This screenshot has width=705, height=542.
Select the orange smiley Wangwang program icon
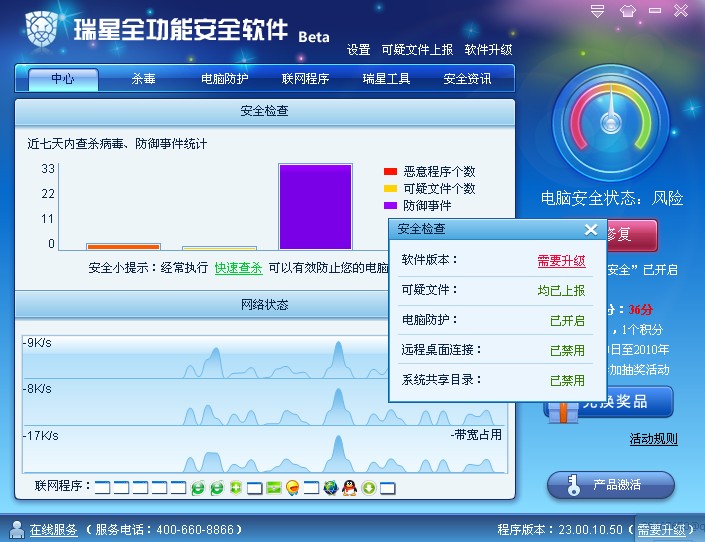click(292, 488)
